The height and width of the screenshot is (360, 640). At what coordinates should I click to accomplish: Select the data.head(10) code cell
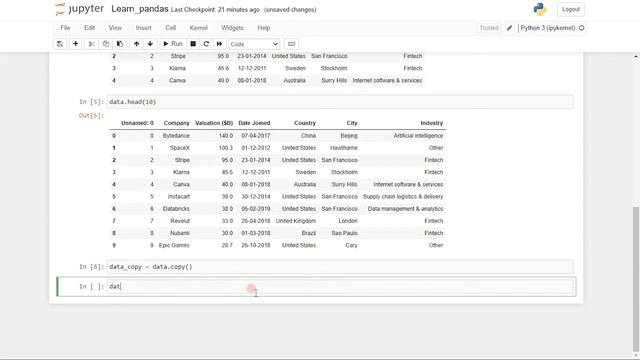340,102
